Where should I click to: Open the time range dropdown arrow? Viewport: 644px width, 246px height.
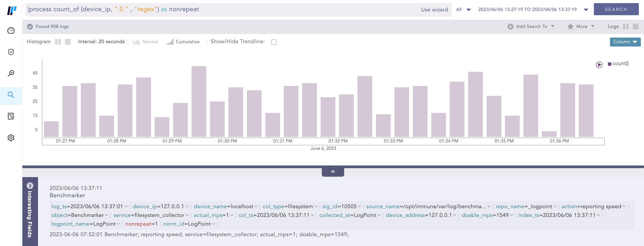(x=586, y=10)
